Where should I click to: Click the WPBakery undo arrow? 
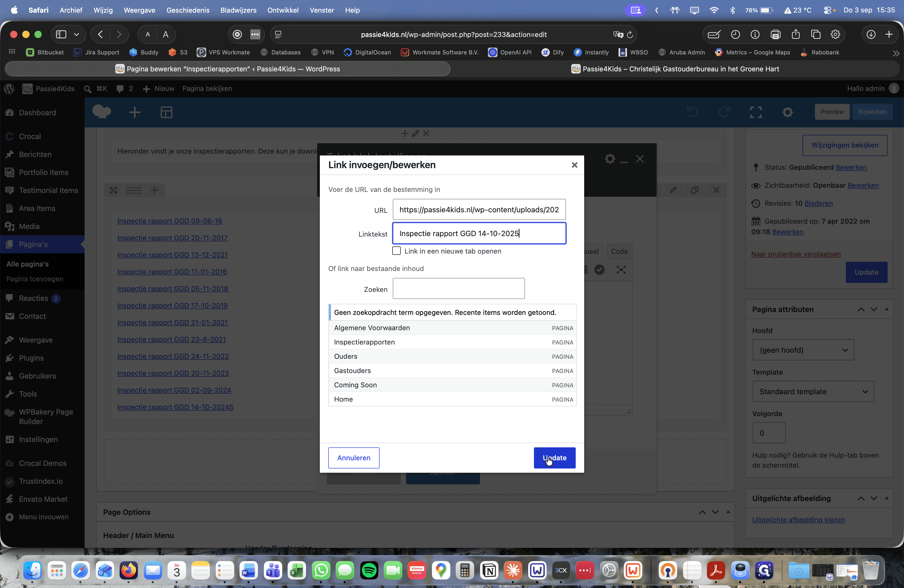pyautogui.click(x=693, y=112)
